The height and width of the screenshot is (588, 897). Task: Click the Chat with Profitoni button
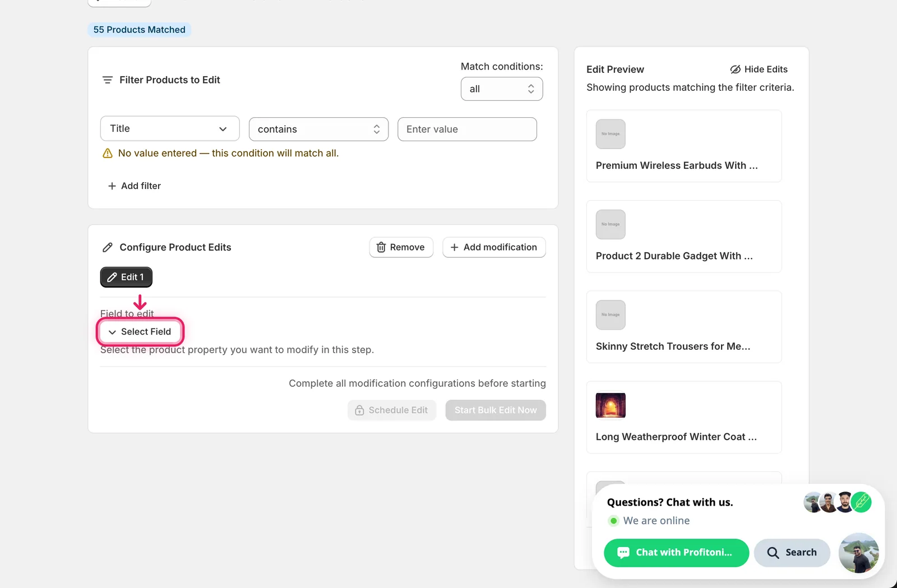pos(676,553)
